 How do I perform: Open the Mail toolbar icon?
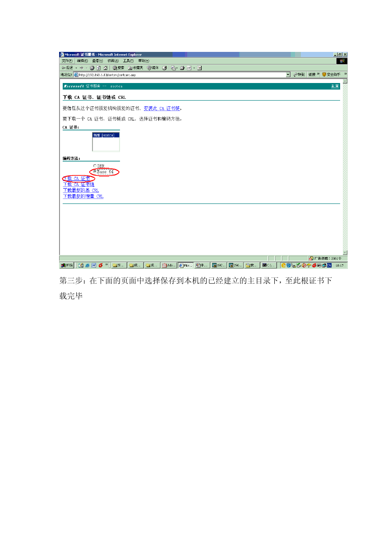(x=173, y=68)
